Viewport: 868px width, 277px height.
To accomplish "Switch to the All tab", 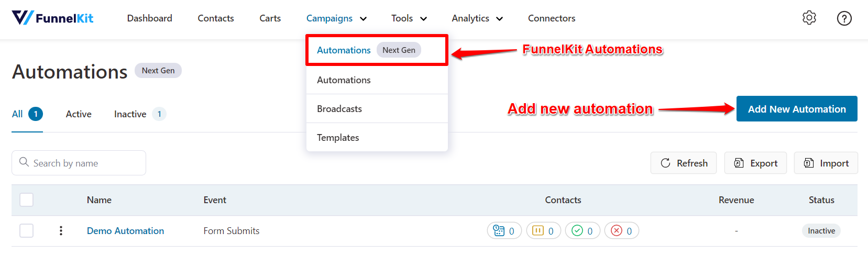I will [27, 114].
